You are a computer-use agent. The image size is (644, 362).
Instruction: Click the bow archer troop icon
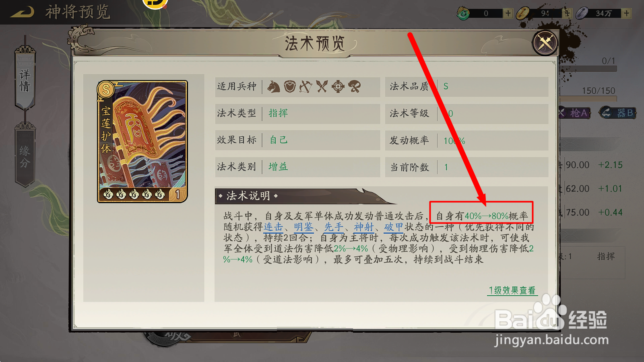coord(305,86)
